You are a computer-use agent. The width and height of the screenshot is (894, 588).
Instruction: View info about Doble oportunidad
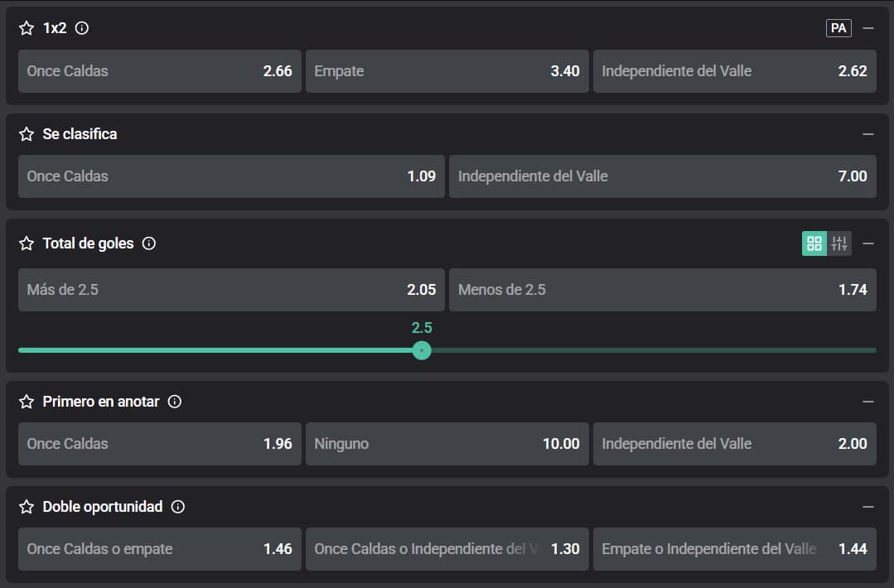coord(178,507)
